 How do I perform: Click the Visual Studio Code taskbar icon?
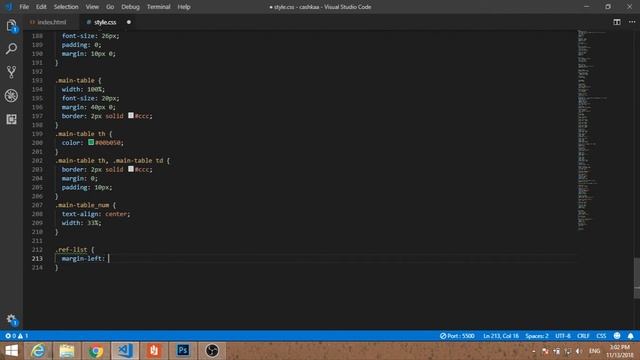tap(125, 351)
